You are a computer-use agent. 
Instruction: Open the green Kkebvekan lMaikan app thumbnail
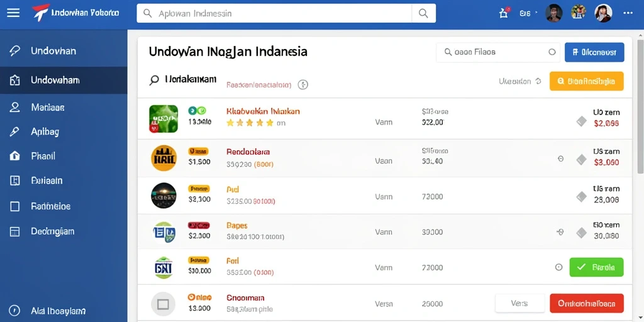164,119
